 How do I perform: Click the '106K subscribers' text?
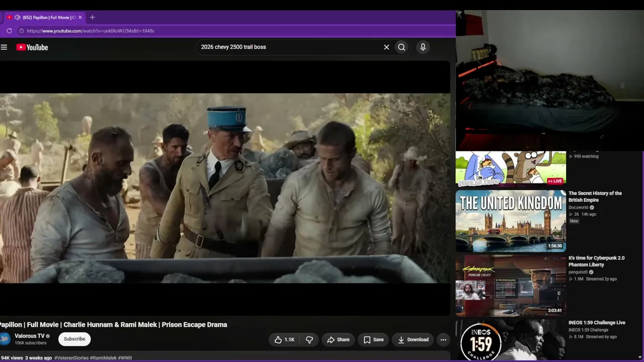31,343
